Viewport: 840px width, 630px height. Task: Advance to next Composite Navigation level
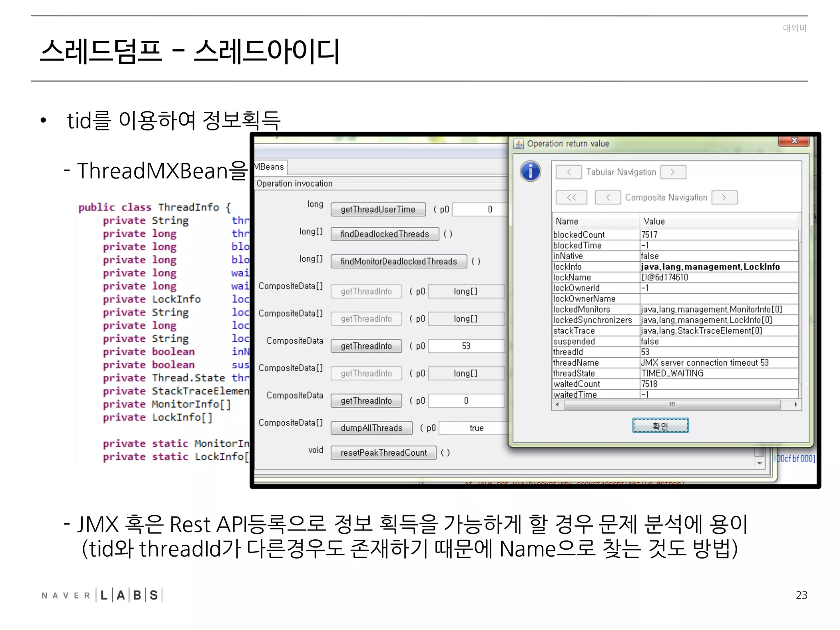(x=724, y=197)
